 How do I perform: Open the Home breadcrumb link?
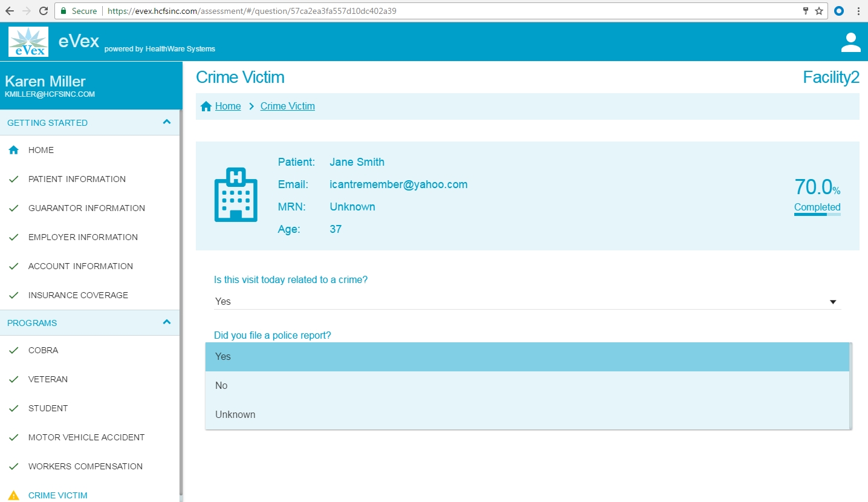click(x=228, y=106)
